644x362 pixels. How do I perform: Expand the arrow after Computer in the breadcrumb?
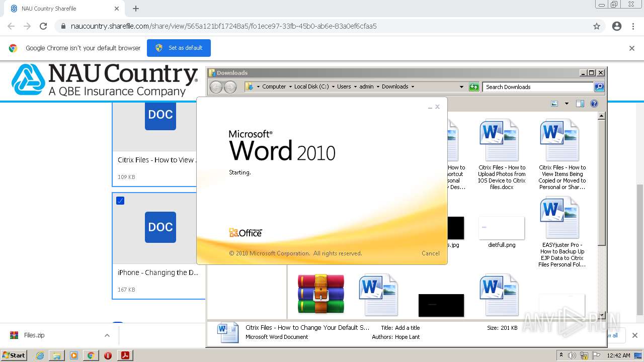coord(290,86)
